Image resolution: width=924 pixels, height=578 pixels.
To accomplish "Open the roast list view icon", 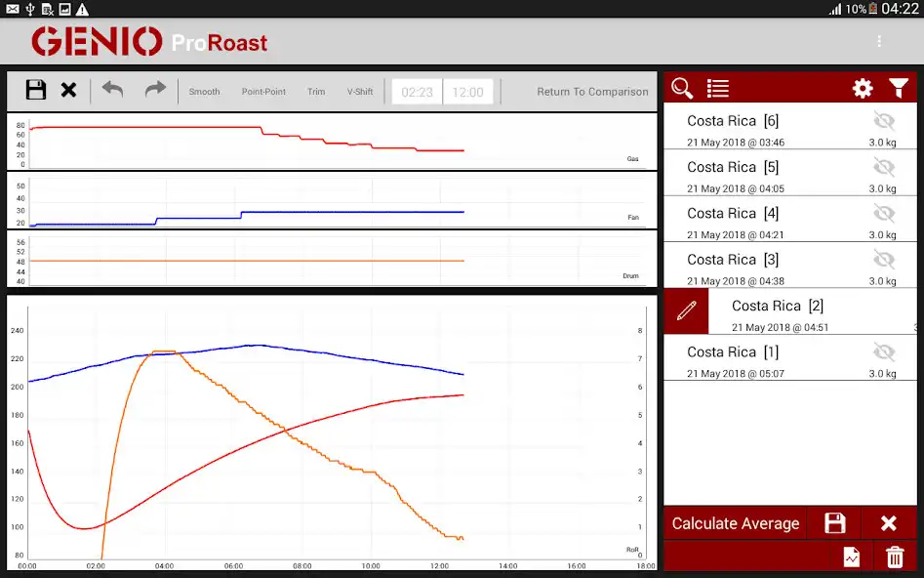I will pyautogui.click(x=718, y=89).
